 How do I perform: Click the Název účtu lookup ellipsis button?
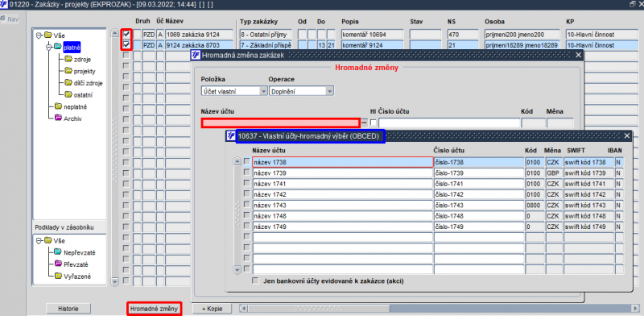(364, 123)
